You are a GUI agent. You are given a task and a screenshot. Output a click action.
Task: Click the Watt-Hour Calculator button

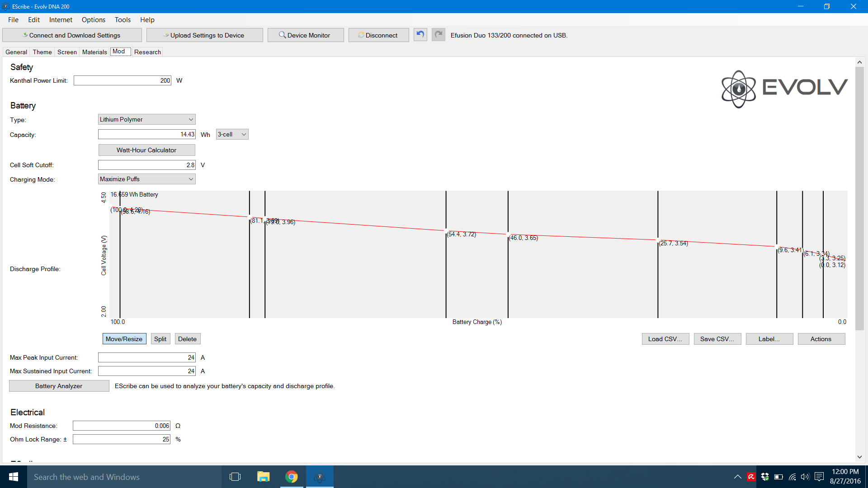[146, 150]
